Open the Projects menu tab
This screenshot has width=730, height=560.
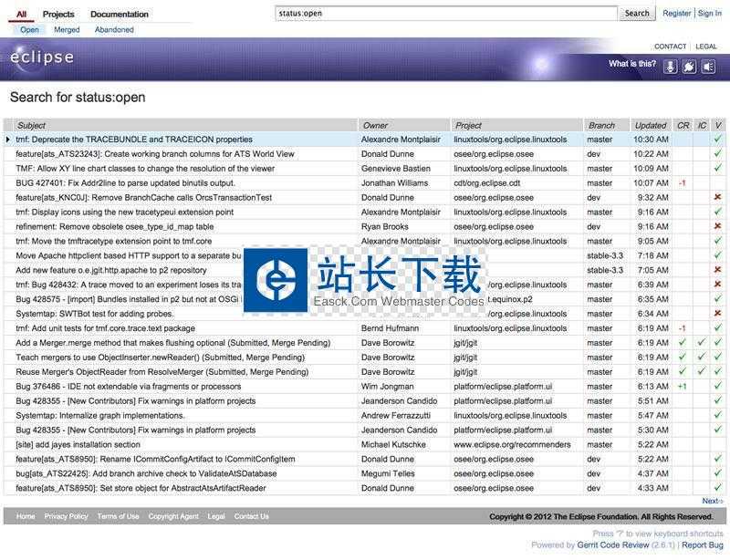tap(58, 15)
